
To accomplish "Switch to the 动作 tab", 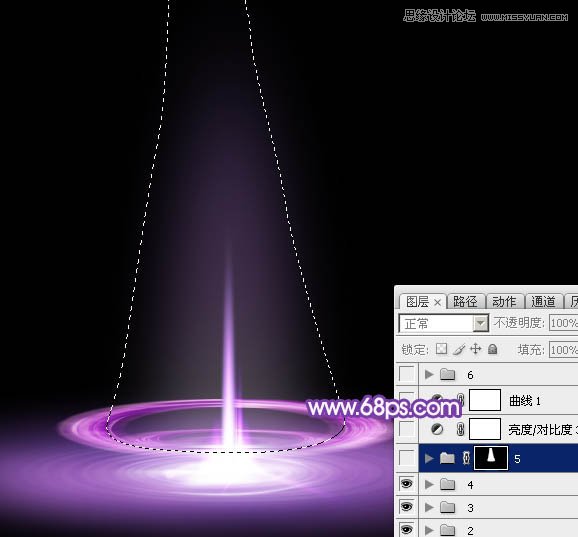I will click(504, 301).
